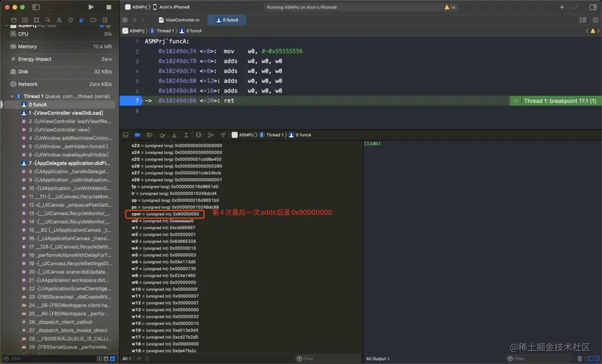The image size is (602, 364).
Task: Switch to the ViewController.m tab
Action: click(x=179, y=20)
